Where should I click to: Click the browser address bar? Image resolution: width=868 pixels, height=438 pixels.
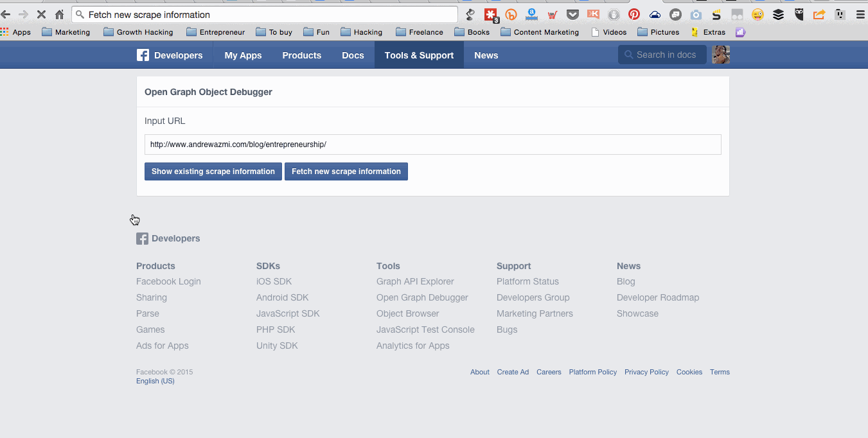(x=265, y=14)
